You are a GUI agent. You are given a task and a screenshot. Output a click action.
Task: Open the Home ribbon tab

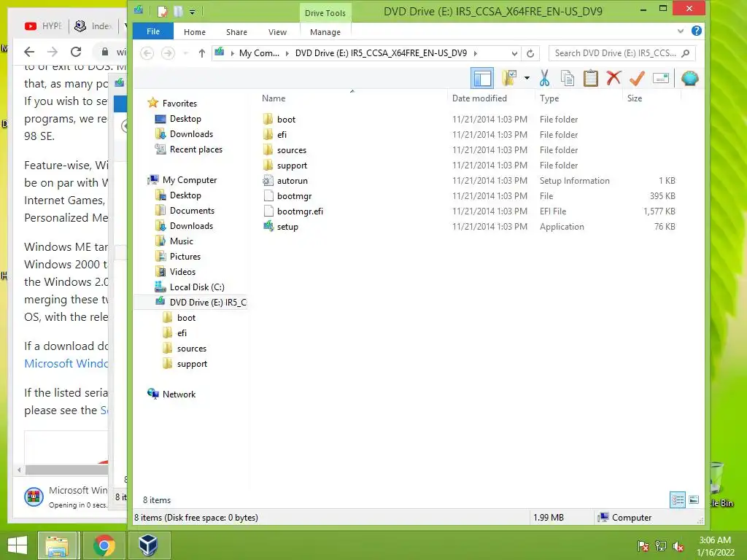194,32
